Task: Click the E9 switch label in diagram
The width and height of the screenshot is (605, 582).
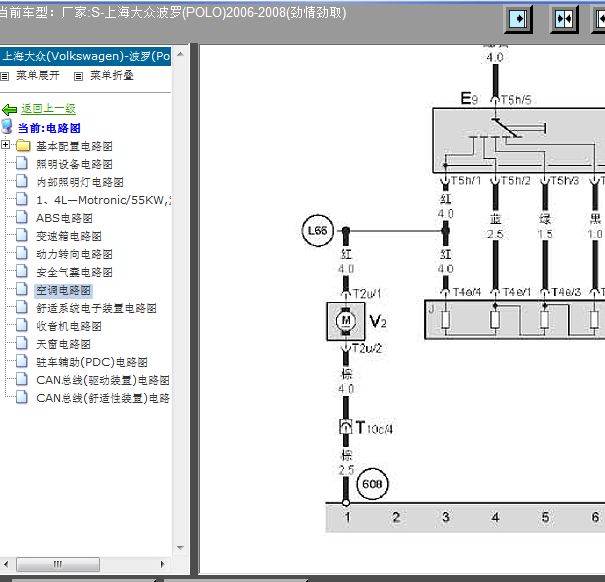Action: [x=469, y=98]
